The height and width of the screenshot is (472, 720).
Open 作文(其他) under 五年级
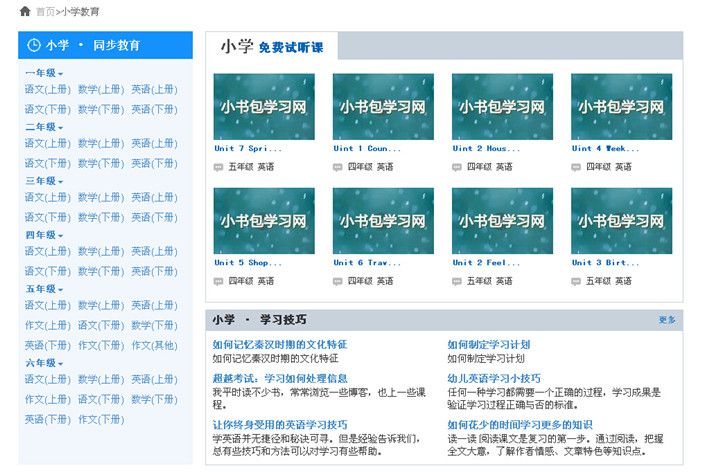pos(155,345)
